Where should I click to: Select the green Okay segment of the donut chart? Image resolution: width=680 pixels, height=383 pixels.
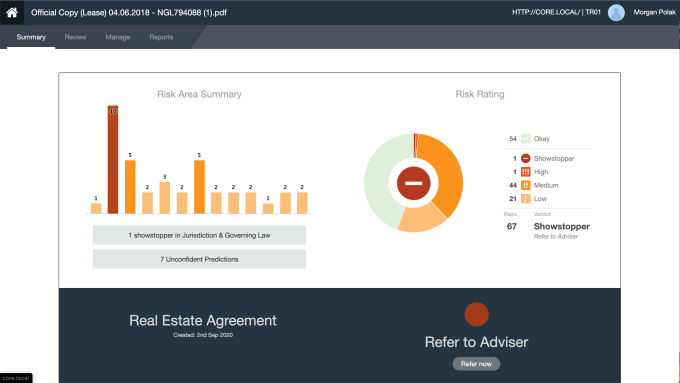coord(382,182)
